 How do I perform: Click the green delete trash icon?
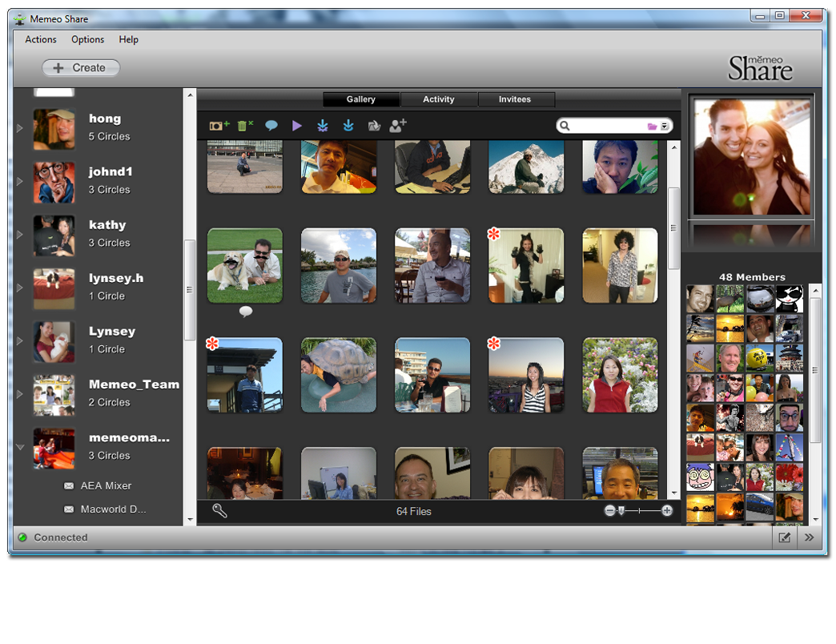click(245, 126)
